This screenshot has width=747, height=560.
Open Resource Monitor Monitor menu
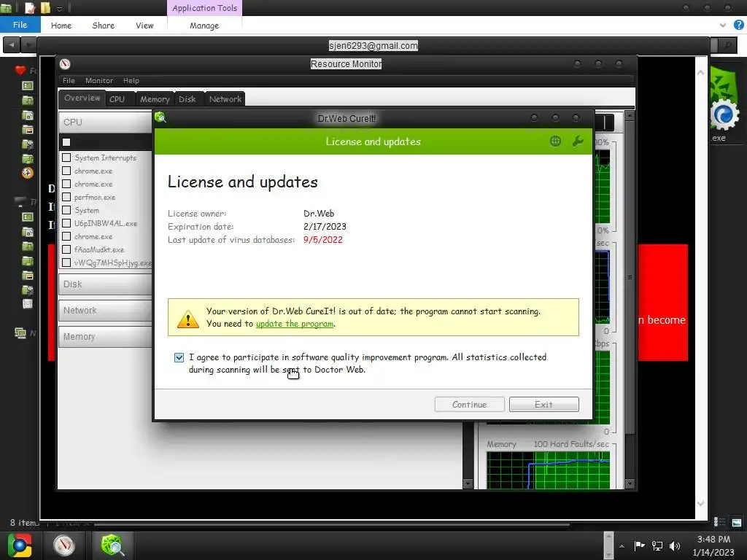pyautogui.click(x=99, y=80)
